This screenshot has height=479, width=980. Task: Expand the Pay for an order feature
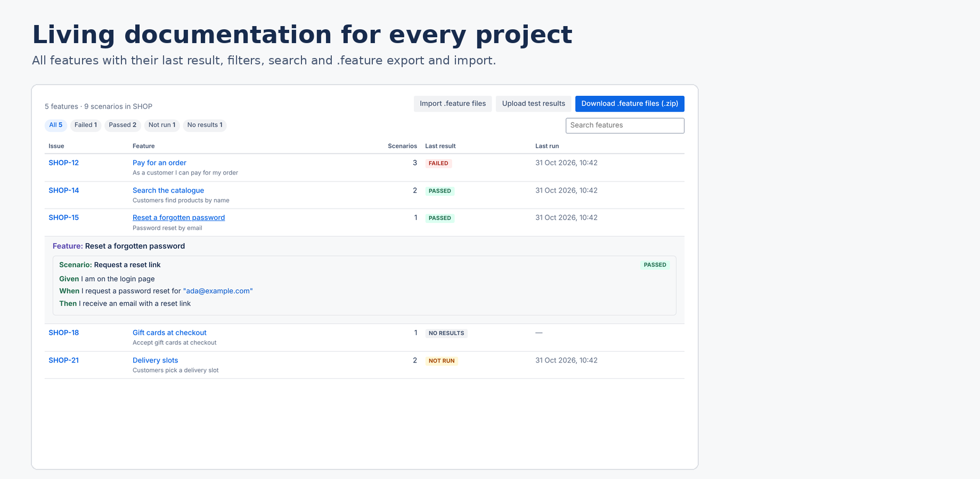(159, 163)
